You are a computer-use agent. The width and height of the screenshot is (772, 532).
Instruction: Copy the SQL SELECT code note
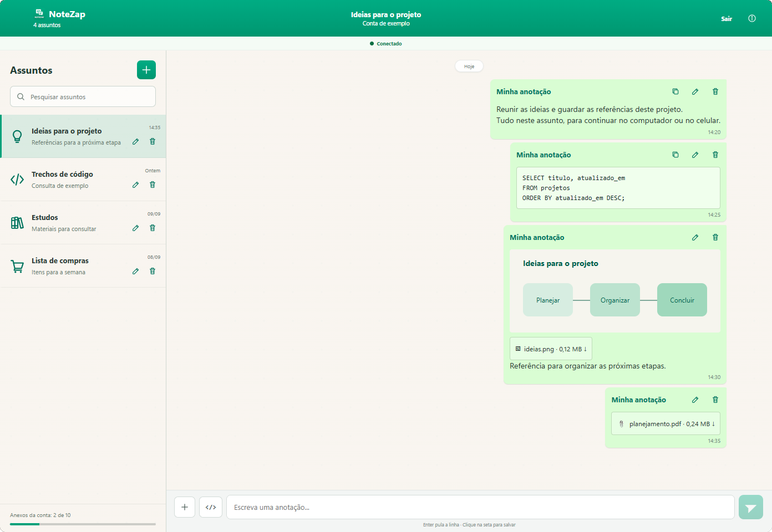(x=675, y=155)
